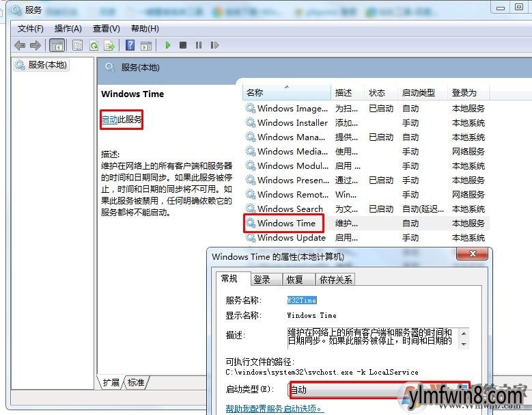Click the Windows Search row name
This screenshot has height=415, width=532.
tap(290, 209)
